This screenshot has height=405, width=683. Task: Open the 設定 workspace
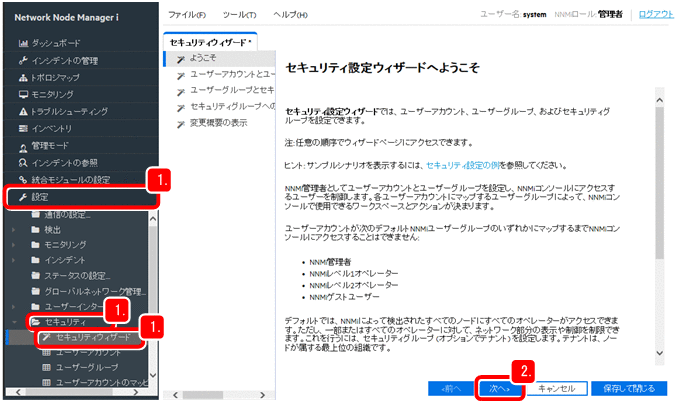(82, 197)
